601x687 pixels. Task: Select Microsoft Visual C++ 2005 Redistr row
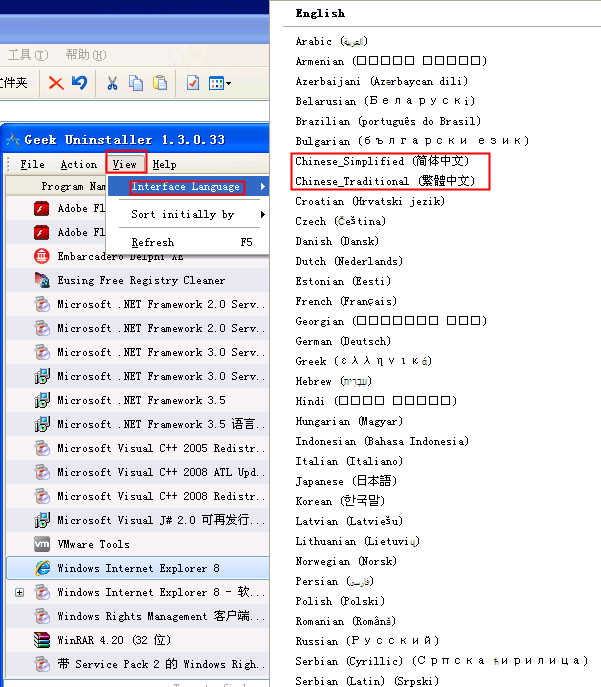[x=138, y=448]
